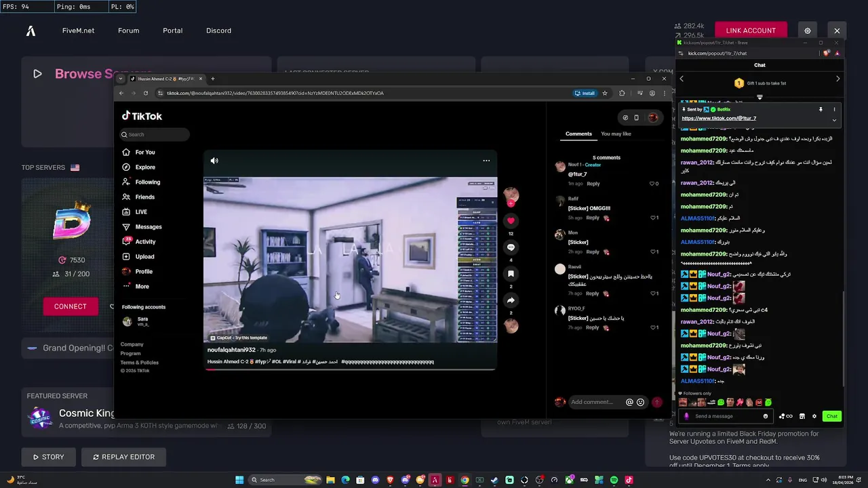The image size is (868, 488).
Task: Mute the TikTok video with speaker icon
Action: click(214, 161)
